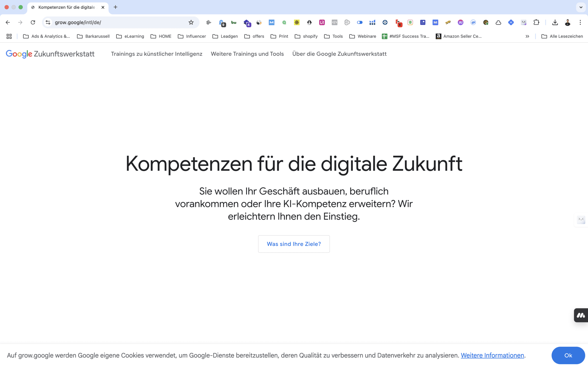Click the 'Was sind Ihre Ziele?' button
This screenshot has width=588, height=367.
(x=294, y=244)
